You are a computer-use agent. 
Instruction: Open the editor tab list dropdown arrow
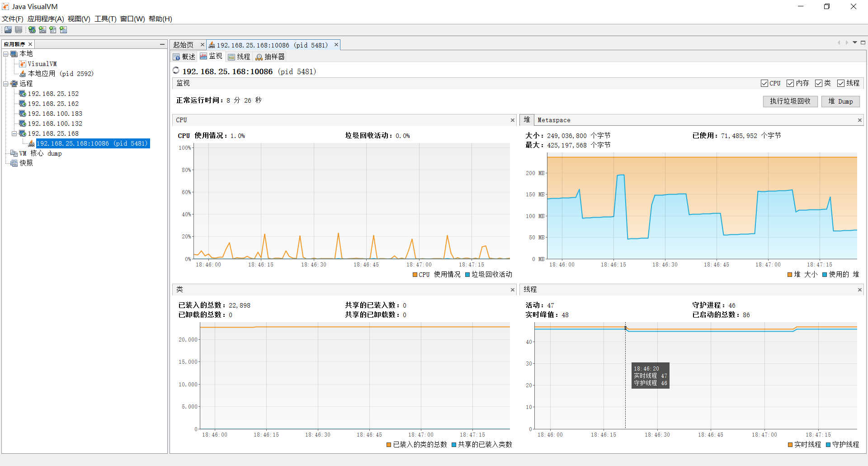pos(855,43)
